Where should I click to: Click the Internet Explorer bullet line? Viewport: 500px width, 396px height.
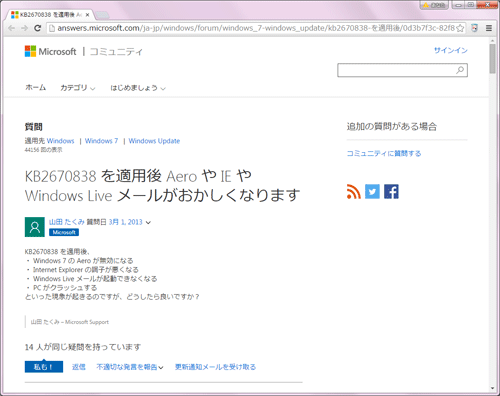[x=83, y=269]
